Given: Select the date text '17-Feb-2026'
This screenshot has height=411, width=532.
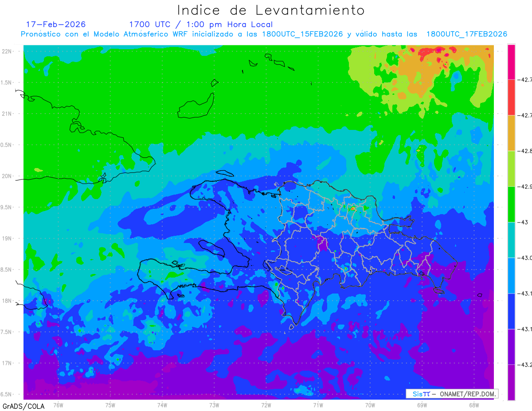Looking at the screenshot, I should 56,24.
